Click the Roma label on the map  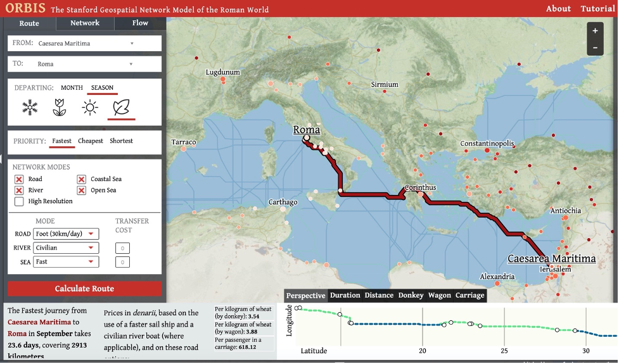(x=307, y=129)
